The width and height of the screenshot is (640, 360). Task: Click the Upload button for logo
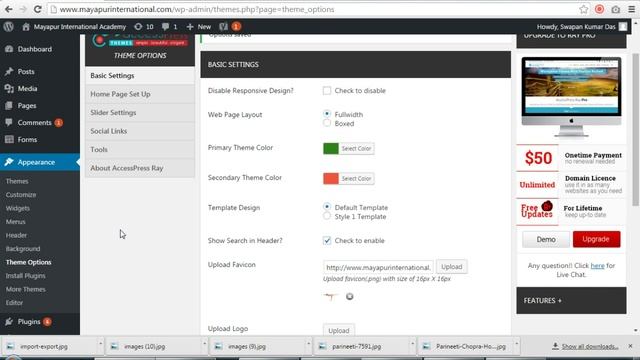click(339, 330)
